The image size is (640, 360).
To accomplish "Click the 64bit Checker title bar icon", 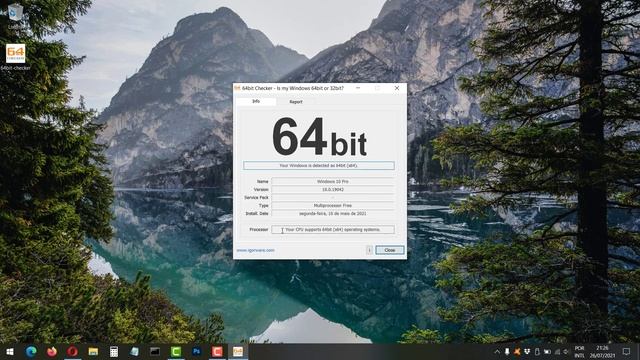I will click(x=238, y=88).
